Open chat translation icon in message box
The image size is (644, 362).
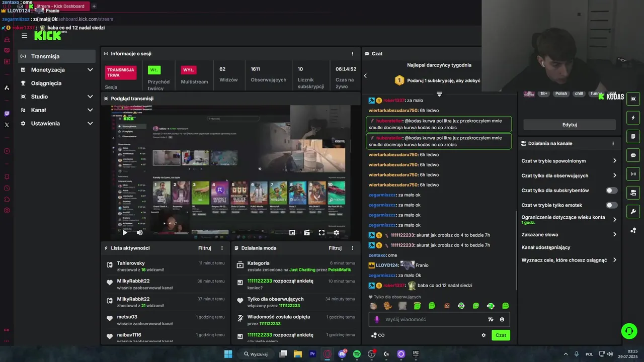click(x=491, y=319)
